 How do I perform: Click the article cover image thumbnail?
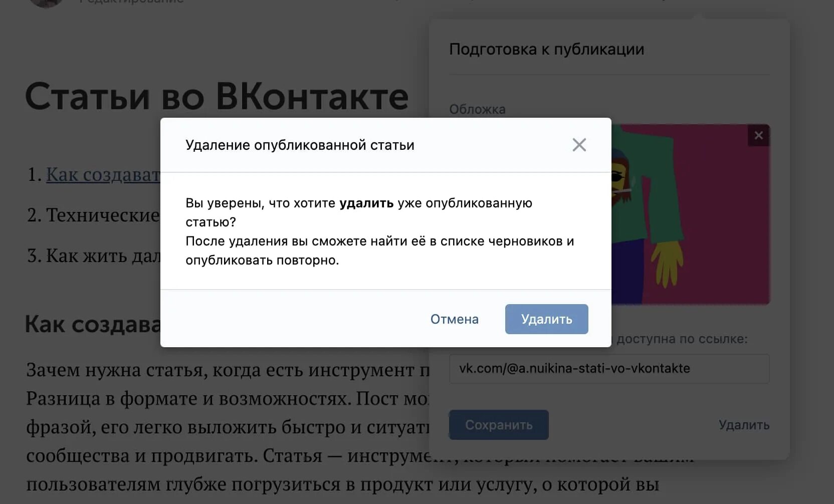[690, 214]
